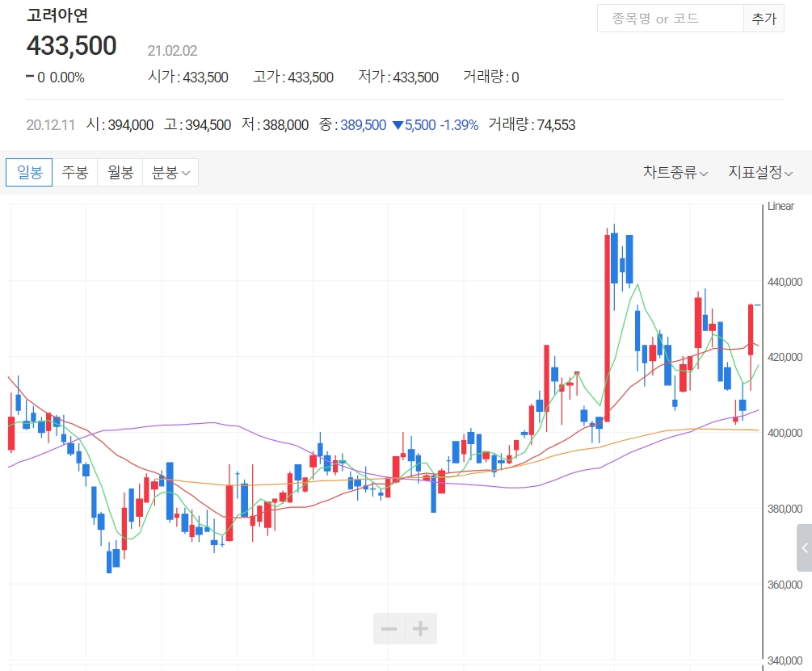Screen dimensions: 812x671
Task: Expand the collapsed side panel arrow
Action: pyautogui.click(x=804, y=548)
